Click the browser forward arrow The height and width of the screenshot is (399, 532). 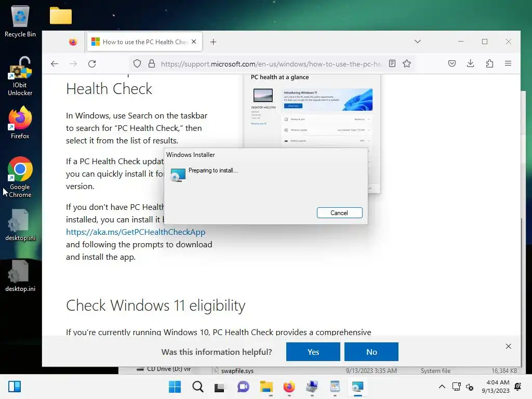(x=73, y=64)
